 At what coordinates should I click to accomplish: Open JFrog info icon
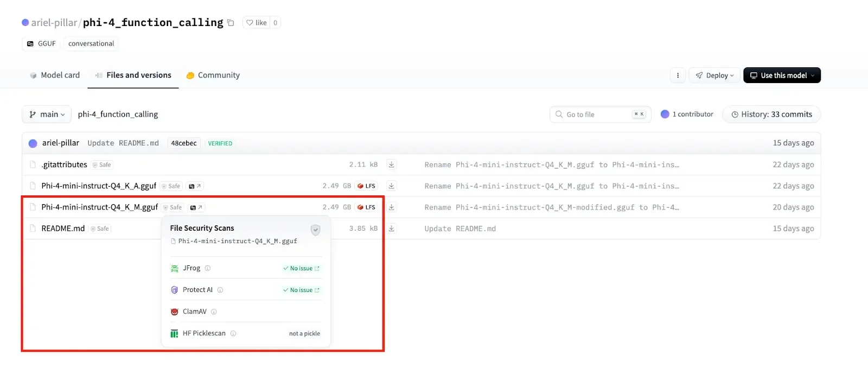click(x=208, y=268)
